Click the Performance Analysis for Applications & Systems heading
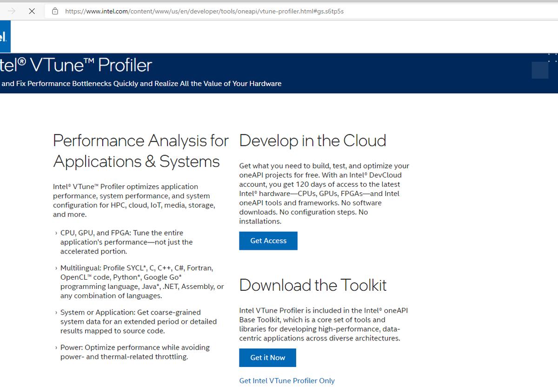This screenshot has height=392, width=558. point(141,150)
